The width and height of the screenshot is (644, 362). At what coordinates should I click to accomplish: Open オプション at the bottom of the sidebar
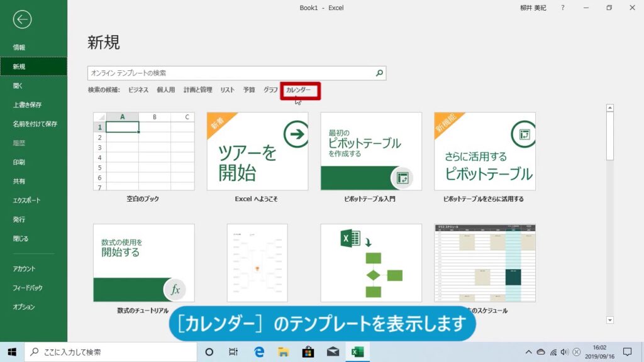point(24,307)
